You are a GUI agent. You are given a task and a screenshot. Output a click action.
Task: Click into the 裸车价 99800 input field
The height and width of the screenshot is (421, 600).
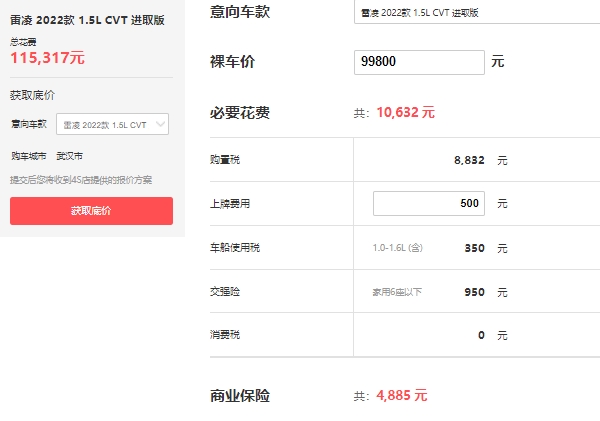[420, 62]
